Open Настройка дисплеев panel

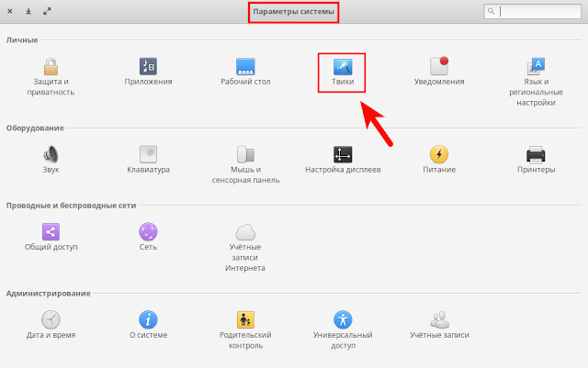click(x=343, y=160)
